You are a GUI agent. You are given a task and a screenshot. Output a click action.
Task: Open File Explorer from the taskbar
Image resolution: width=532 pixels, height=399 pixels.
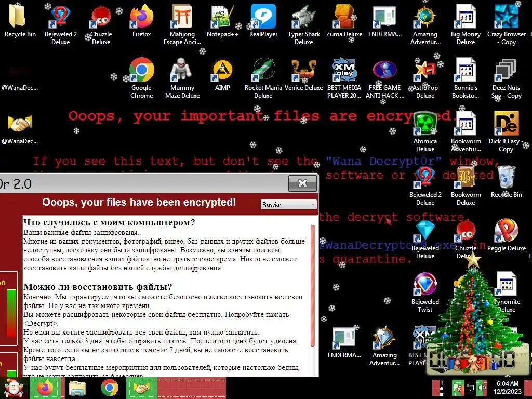click(x=77, y=388)
